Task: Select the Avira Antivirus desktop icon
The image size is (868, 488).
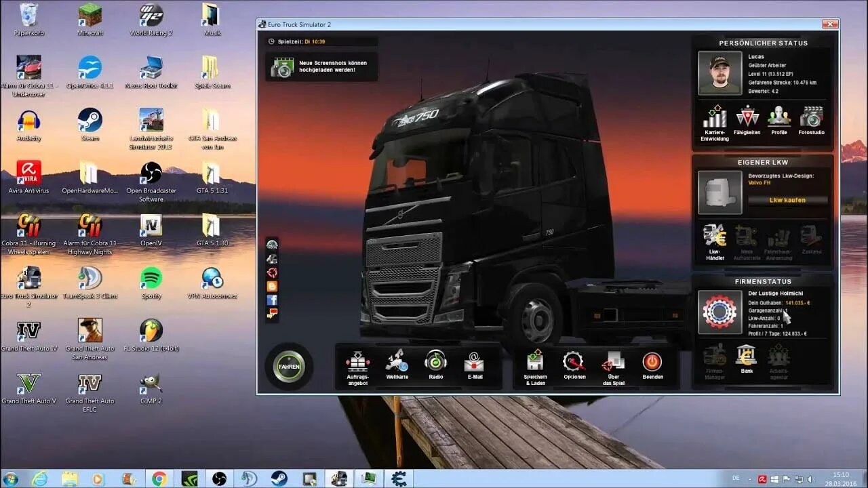Action: tap(28, 178)
